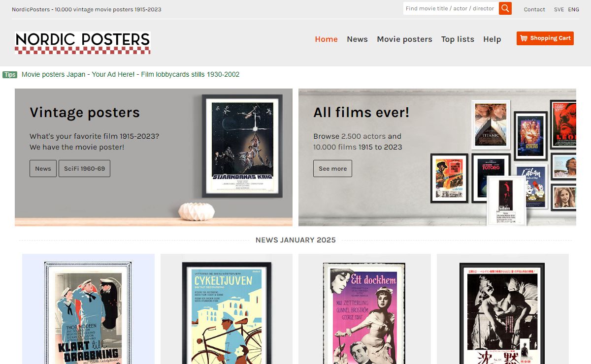Open the Contact page
Image resolution: width=591 pixels, height=364 pixels.
(534, 9)
